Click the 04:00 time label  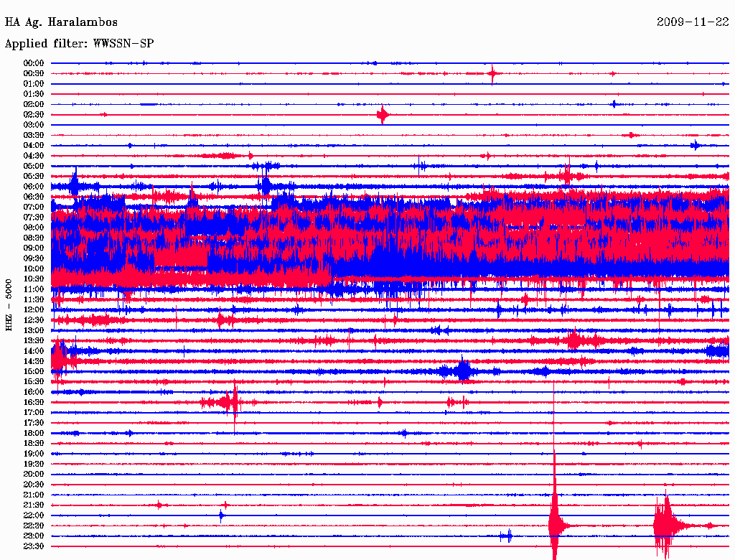pos(34,146)
